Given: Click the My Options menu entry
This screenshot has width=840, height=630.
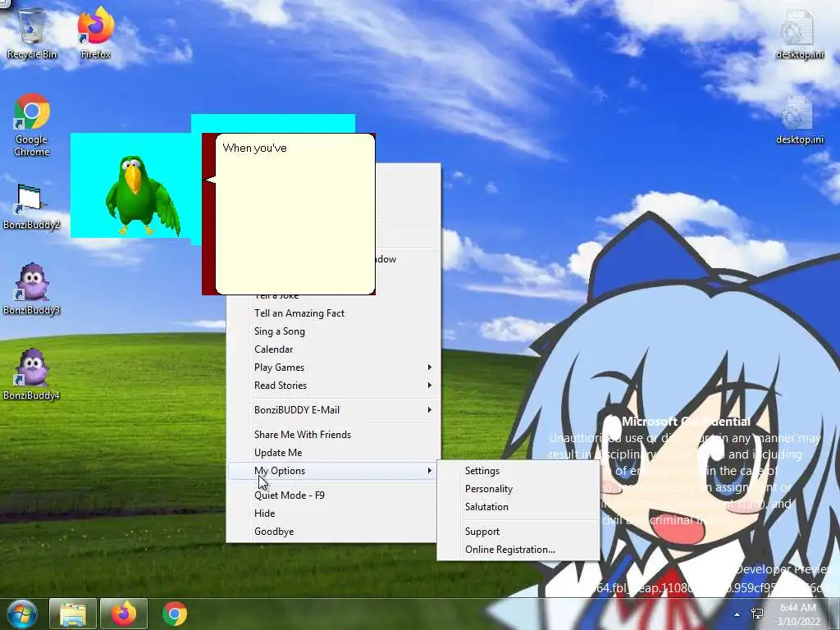Looking at the screenshot, I should pos(332,471).
